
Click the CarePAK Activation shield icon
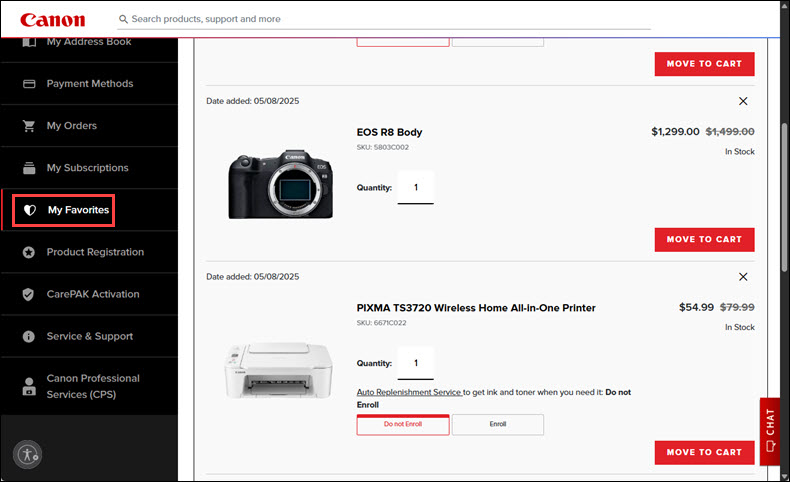click(28, 294)
